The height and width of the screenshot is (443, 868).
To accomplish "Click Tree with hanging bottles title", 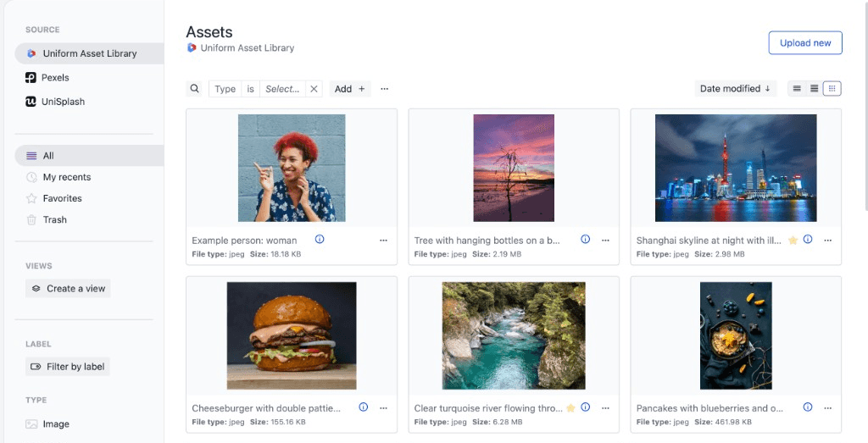I will [487, 241].
